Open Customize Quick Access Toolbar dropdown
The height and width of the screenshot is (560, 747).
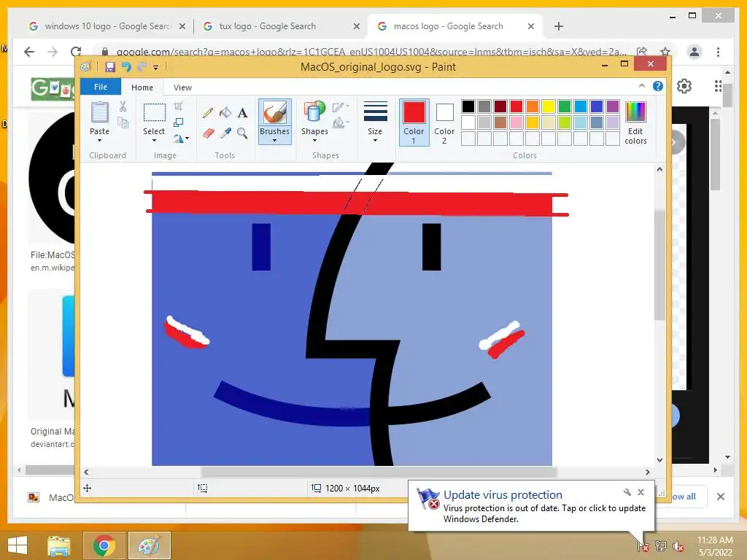coord(156,67)
